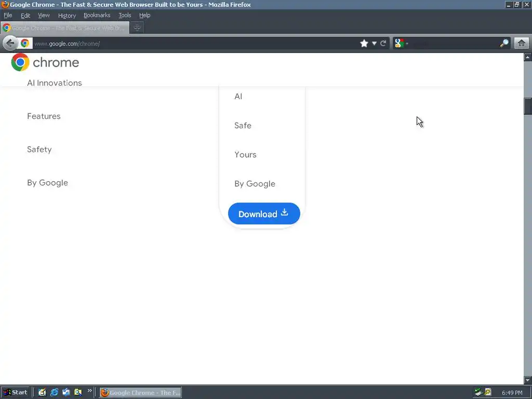Open the Windows Start menu
532x399 pixels.
[x=16, y=393]
